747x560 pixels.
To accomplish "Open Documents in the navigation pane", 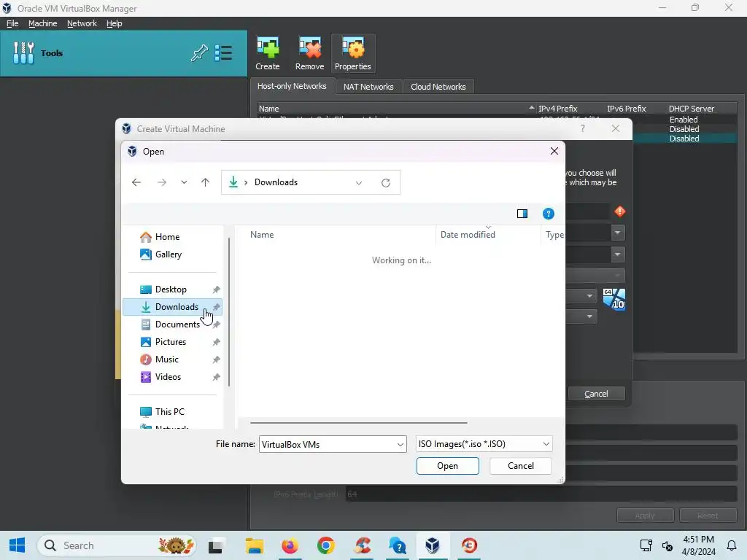I will coord(173,324).
